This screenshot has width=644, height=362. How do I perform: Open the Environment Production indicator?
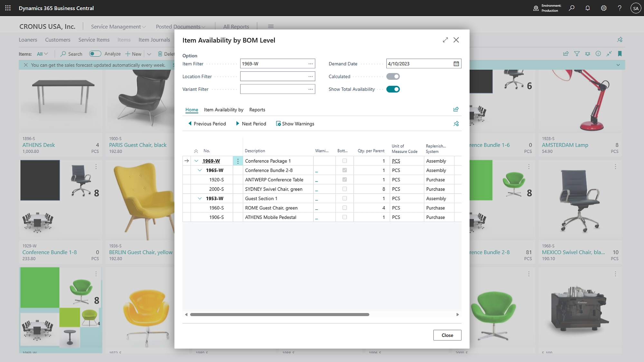547,8
